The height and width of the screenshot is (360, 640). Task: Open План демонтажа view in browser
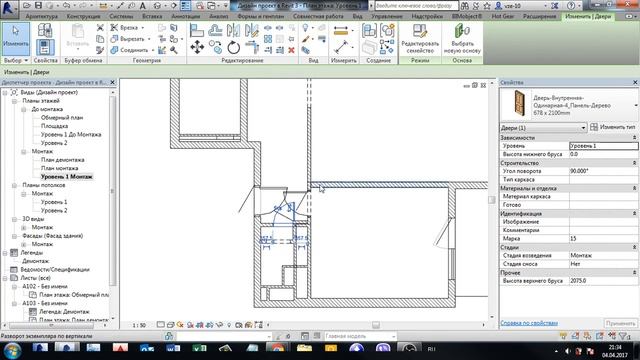[62, 160]
